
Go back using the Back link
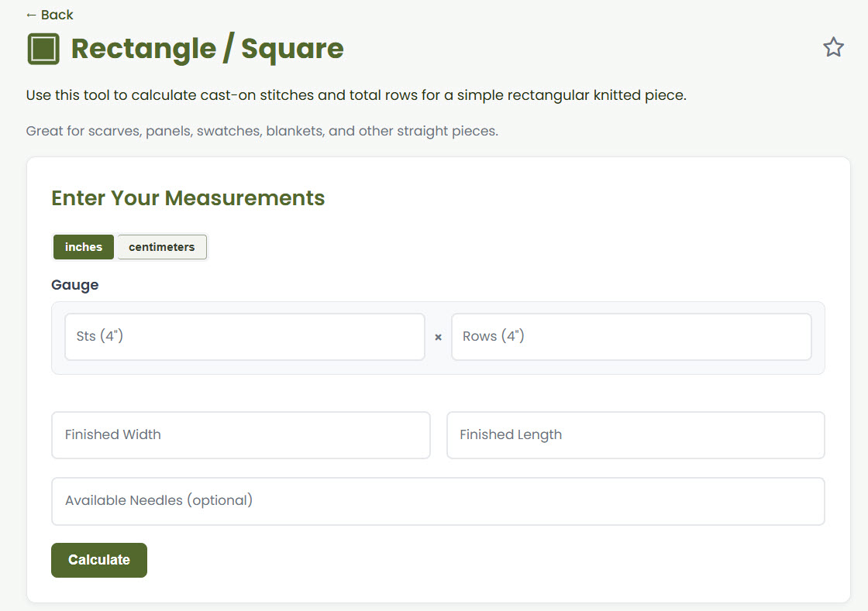pyautogui.click(x=50, y=15)
